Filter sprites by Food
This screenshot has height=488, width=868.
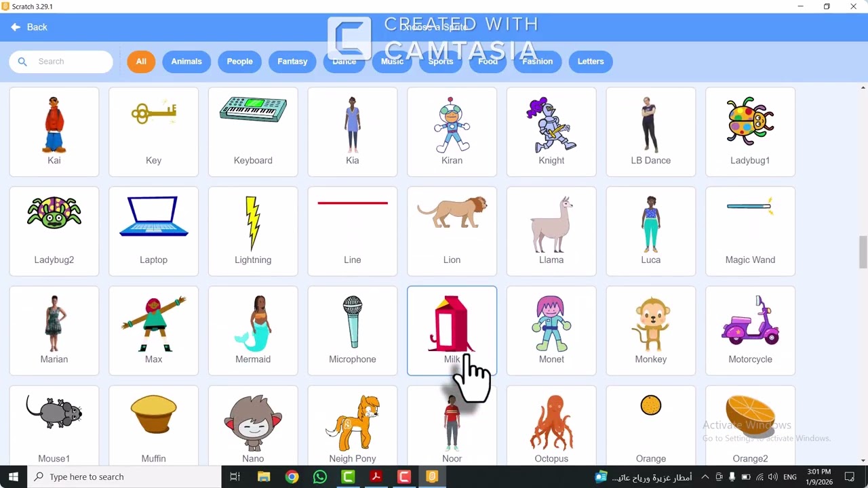[x=488, y=62]
